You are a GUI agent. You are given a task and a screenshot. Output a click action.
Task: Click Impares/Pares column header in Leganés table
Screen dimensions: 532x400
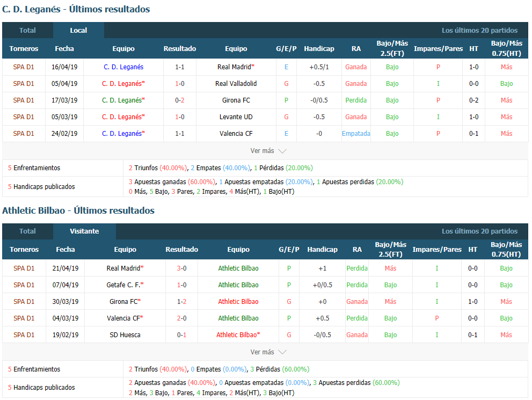(x=438, y=48)
